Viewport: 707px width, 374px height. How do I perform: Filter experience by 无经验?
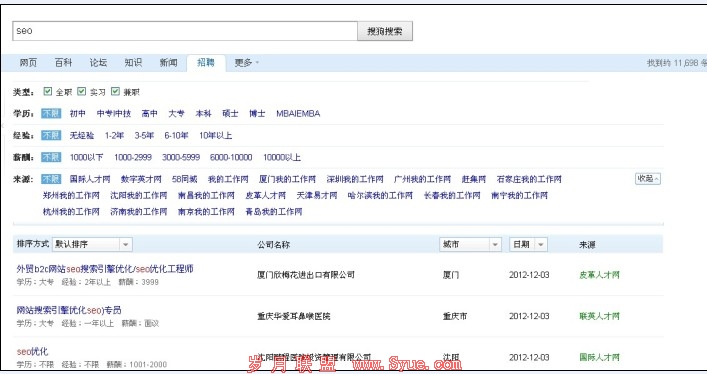(x=82, y=135)
